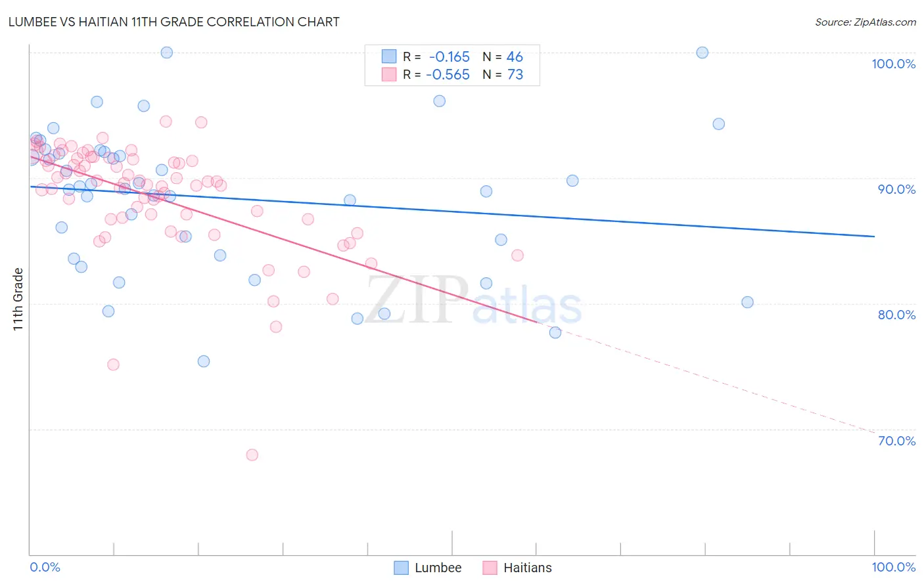Screen dimensions: 924x586
Task: Click the lowest pink Haitian data point
Action: (252, 455)
